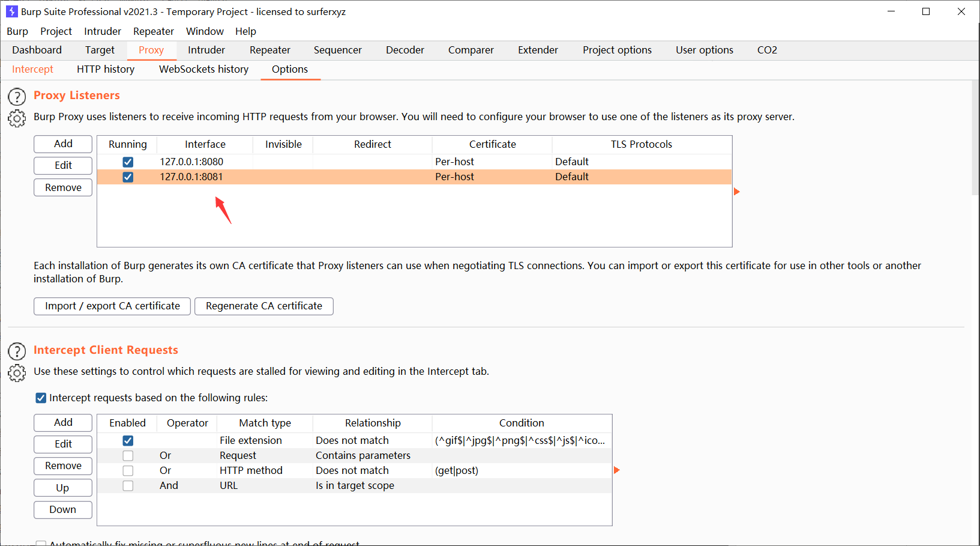980x546 pixels.
Task: Click Regenerate CA certificate
Action: point(264,306)
